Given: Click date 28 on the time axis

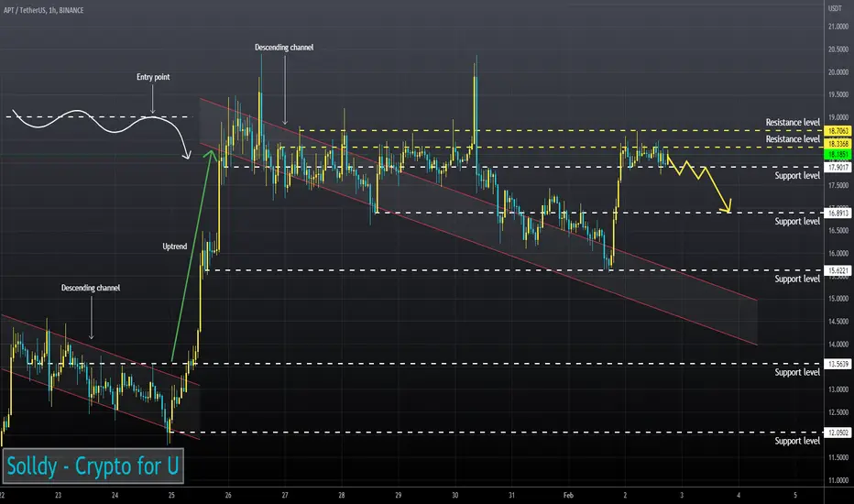Looking at the screenshot, I should 342,495.
